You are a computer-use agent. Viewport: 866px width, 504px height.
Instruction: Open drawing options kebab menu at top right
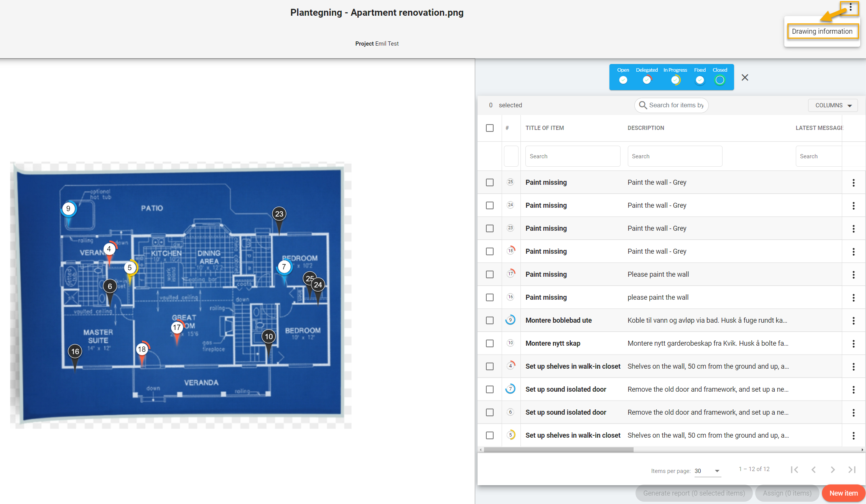(850, 7)
